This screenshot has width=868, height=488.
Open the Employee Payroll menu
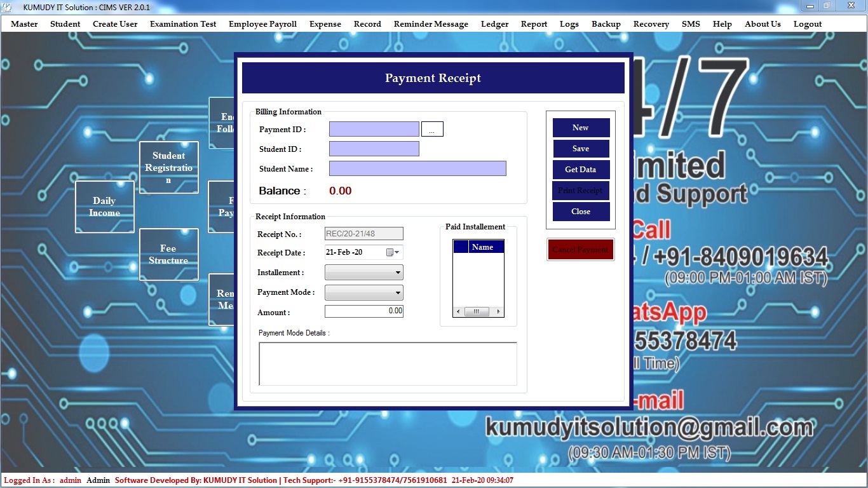pyautogui.click(x=262, y=24)
